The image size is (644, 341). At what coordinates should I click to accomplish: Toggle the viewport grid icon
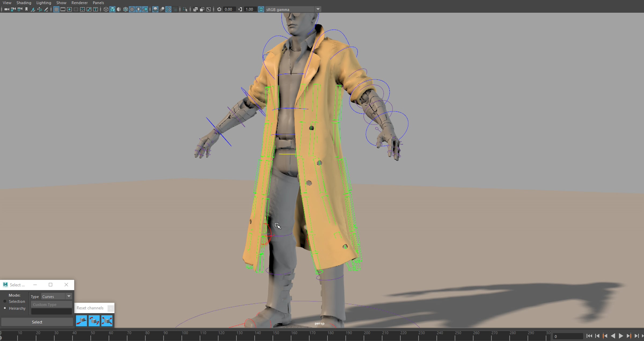coord(56,9)
